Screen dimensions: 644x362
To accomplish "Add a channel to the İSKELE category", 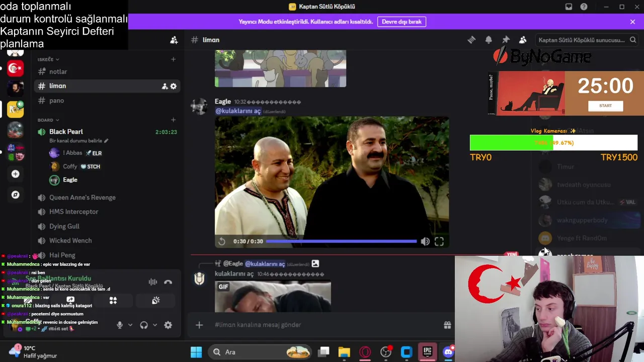I will pos(173,59).
